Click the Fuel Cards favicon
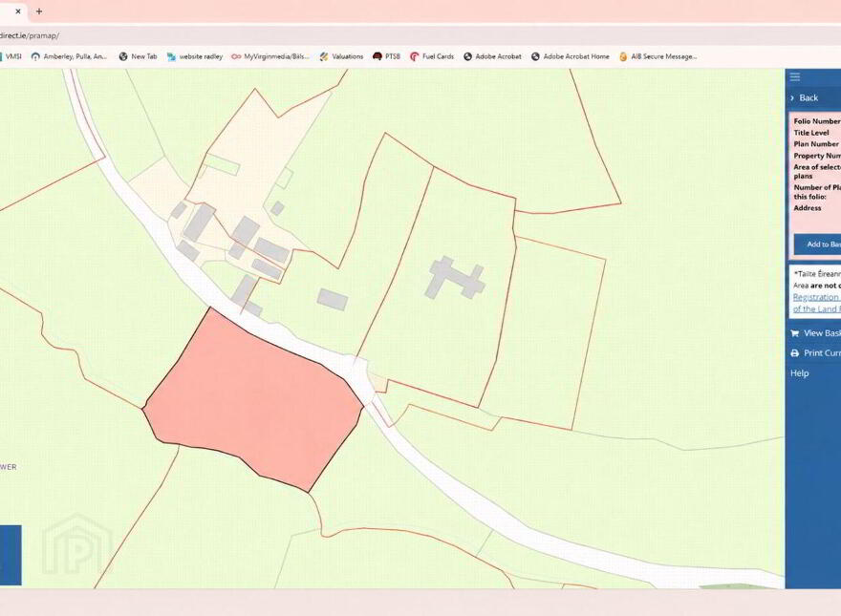Viewport: 841px width, 616px height. tap(414, 56)
